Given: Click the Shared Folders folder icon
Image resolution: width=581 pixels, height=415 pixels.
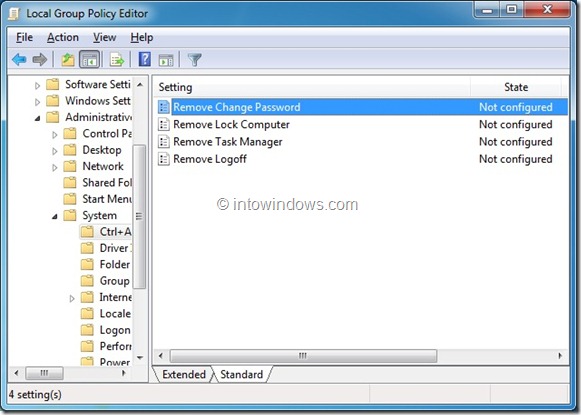Looking at the screenshot, I should tap(70, 182).
